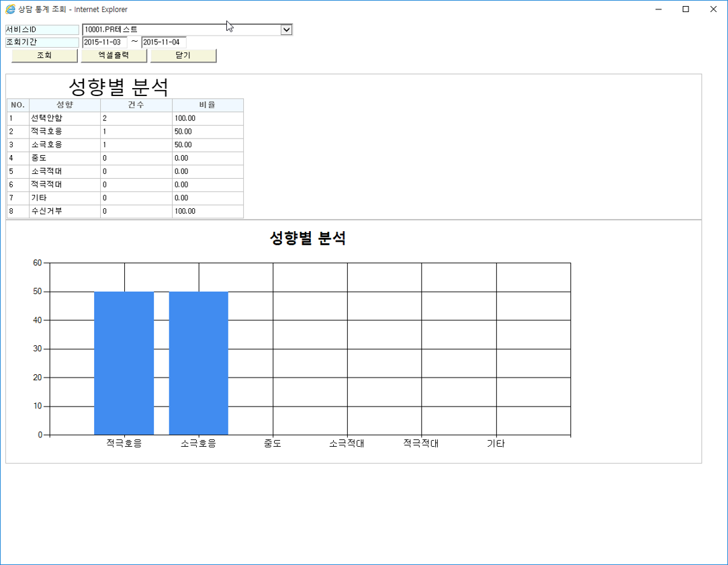Click the 중도 axis label on chart
728x565 pixels.
point(273,443)
